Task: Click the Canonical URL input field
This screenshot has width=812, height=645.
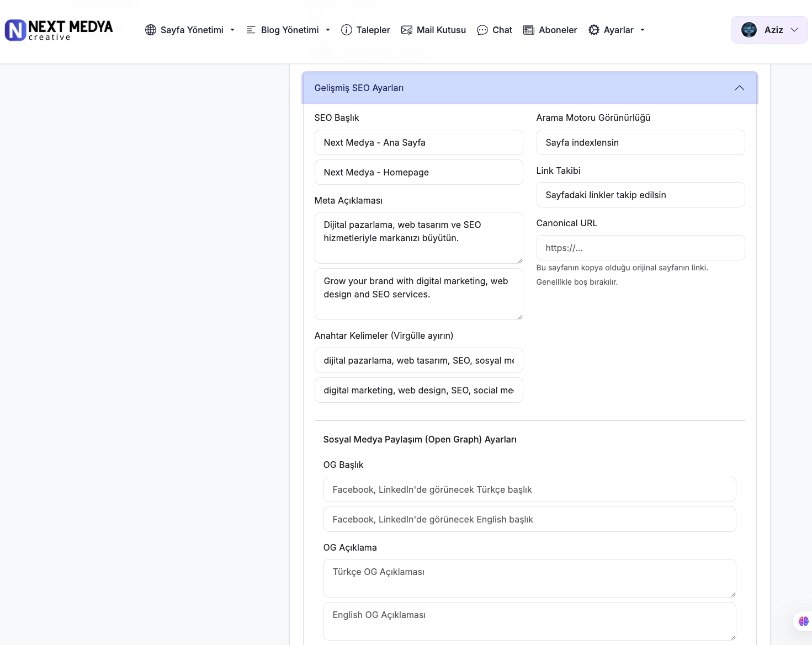Action: pyautogui.click(x=640, y=248)
